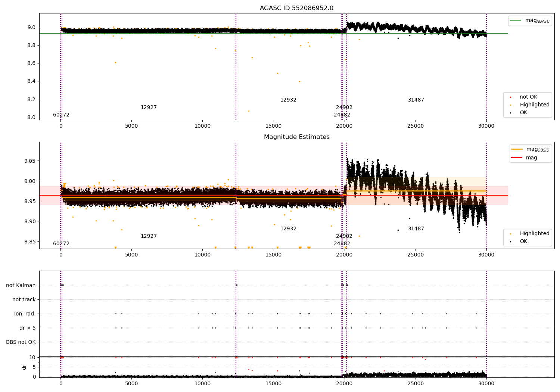560x392 pixels.
Task: Click the 15000 x-tick in the bottom panel
Action: click(x=273, y=384)
